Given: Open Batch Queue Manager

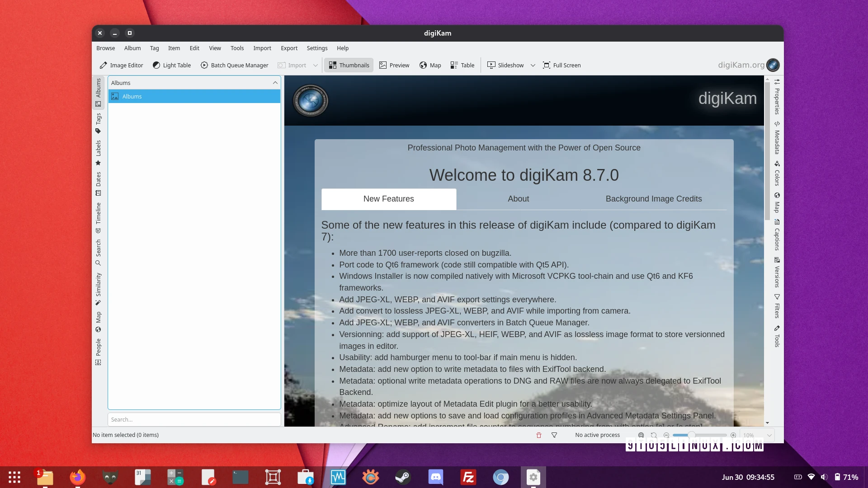Looking at the screenshot, I should pos(234,65).
